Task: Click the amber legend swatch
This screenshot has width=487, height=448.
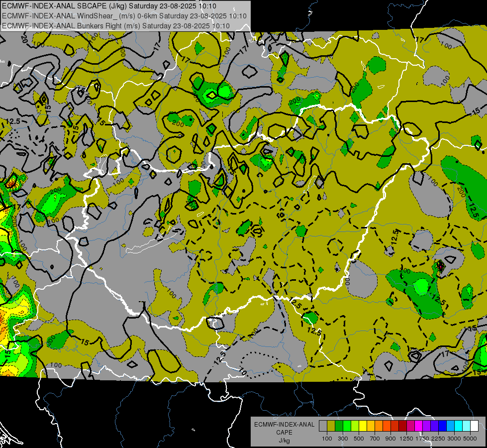Action: pos(371,426)
